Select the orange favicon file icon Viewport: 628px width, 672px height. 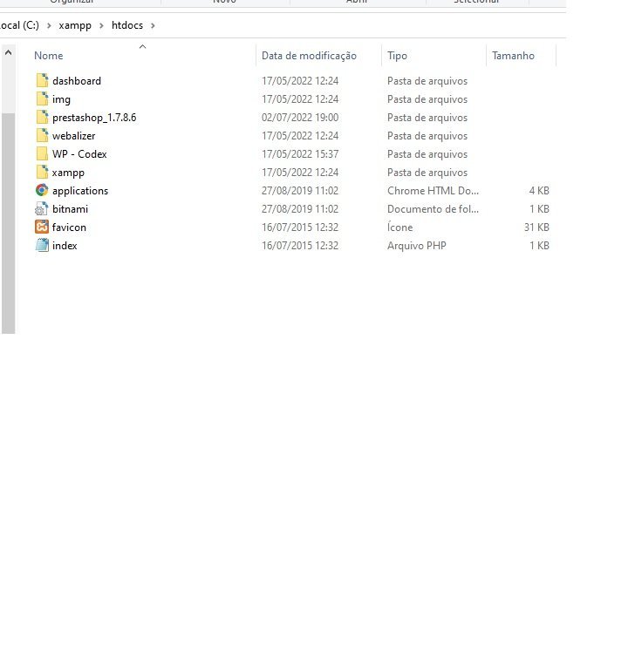coord(42,227)
